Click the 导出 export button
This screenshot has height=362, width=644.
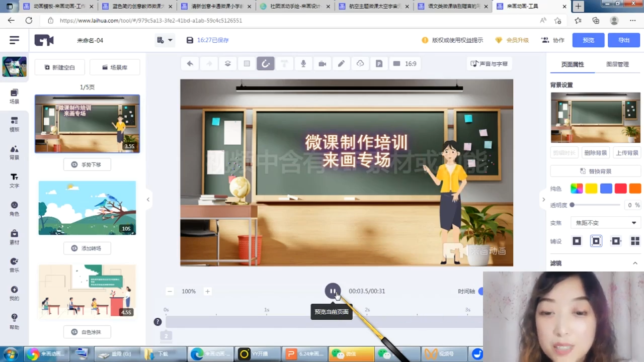624,40
